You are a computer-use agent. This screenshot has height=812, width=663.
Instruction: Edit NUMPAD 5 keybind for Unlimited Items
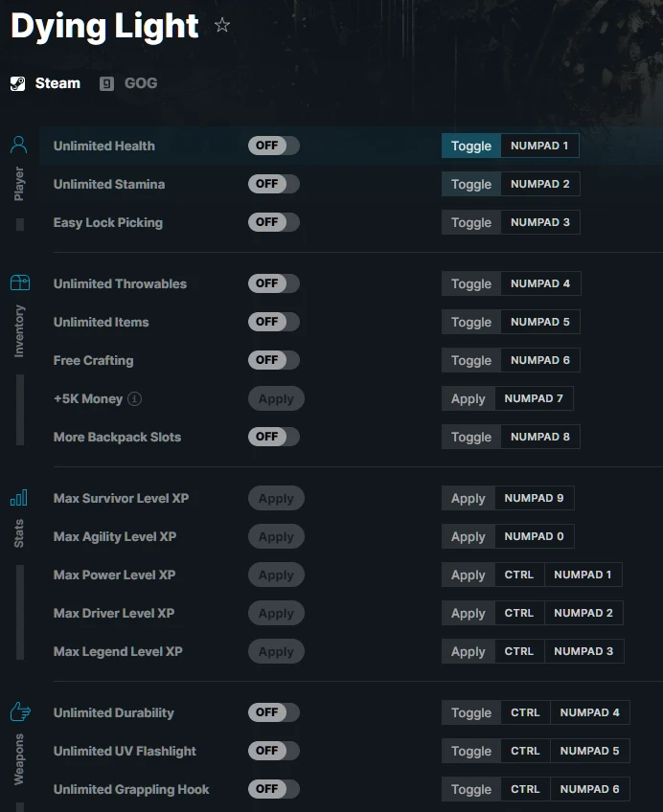(x=540, y=322)
